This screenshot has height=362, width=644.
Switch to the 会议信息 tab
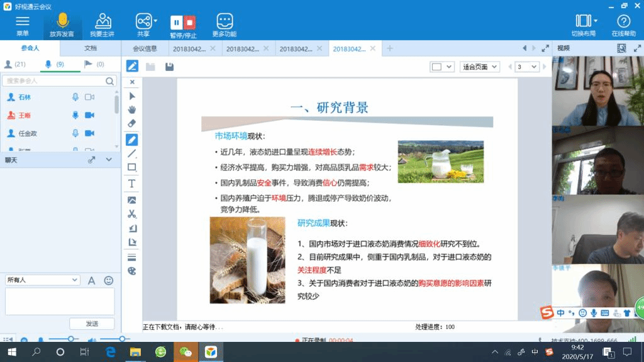tap(145, 48)
